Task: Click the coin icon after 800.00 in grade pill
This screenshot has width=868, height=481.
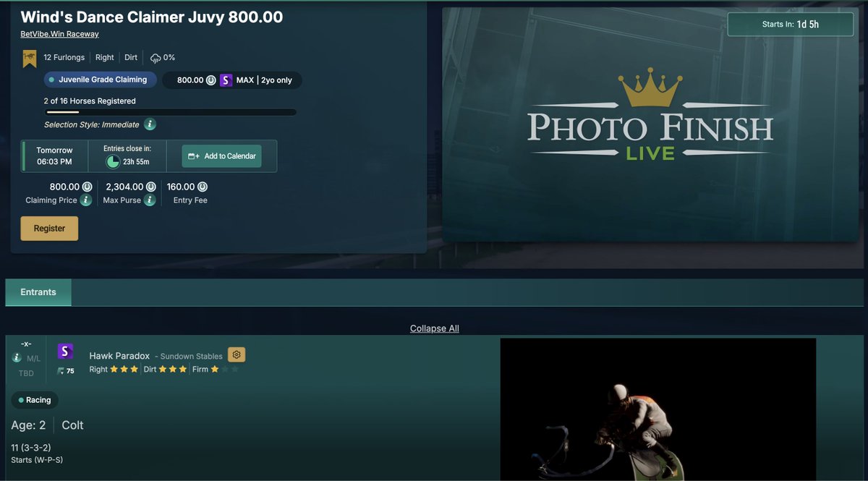Action: (x=210, y=80)
